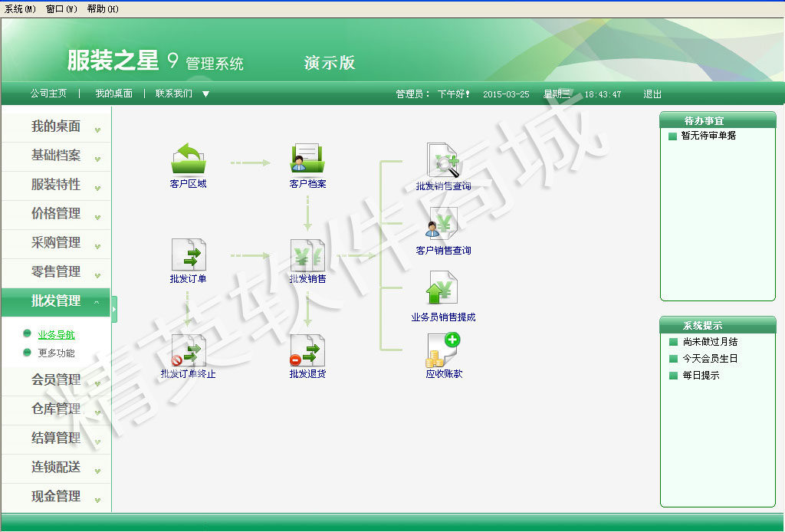Open the 帮助(H) menu
Viewport: 785px width, 532px height.
point(103,9)
